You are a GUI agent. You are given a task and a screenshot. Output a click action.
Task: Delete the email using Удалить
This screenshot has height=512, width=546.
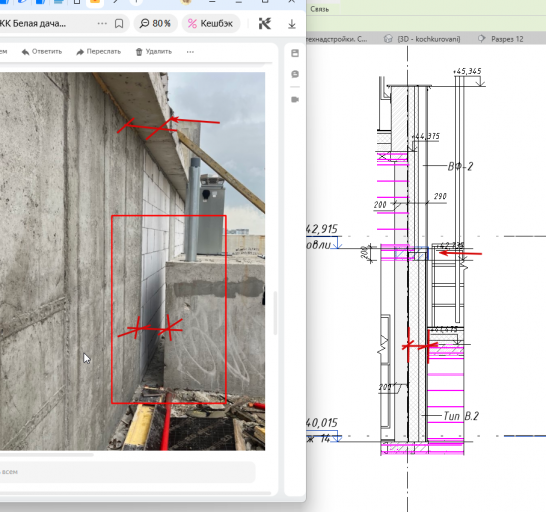[x=154, y=52]
